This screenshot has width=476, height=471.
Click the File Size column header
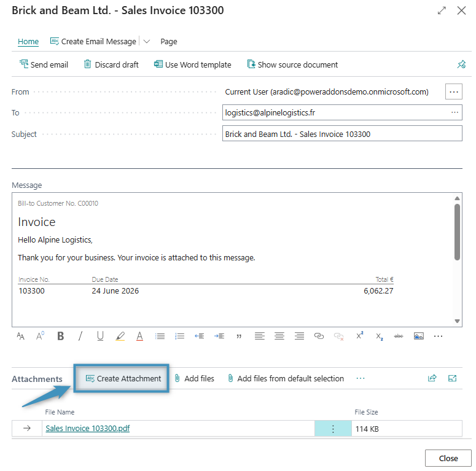(366, 412)
